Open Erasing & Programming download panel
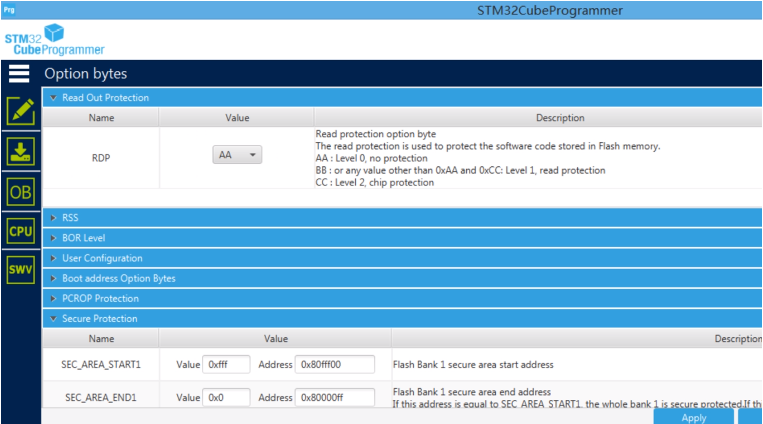The width and height of the screenshot is (763, 424). tap(21, 151)
